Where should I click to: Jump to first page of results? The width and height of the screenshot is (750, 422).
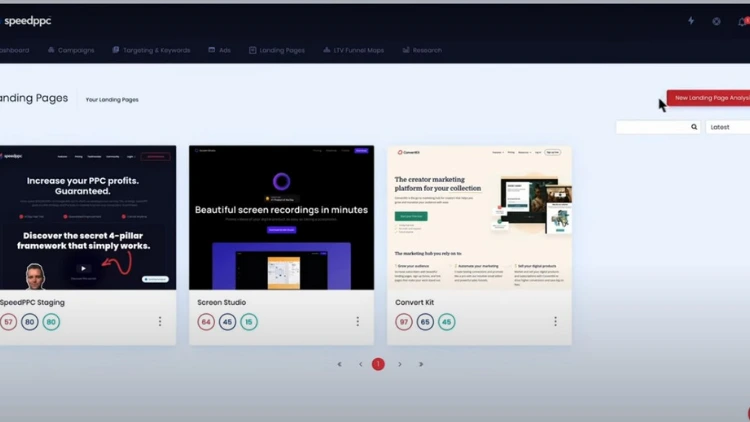coord(340,364)
